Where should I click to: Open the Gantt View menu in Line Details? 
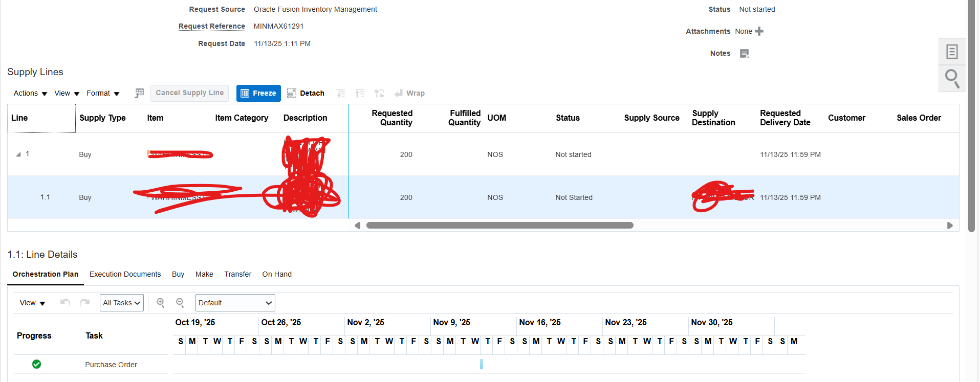pos(33,303)
